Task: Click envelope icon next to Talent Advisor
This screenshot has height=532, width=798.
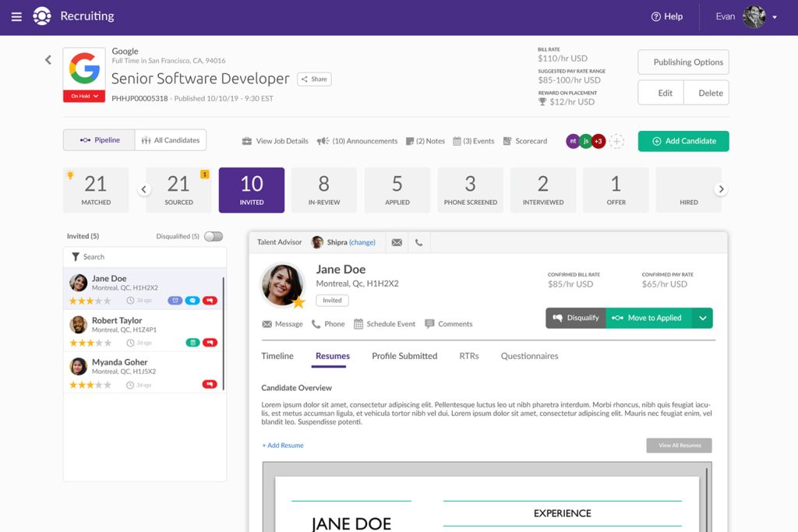Action: point(397,242)
